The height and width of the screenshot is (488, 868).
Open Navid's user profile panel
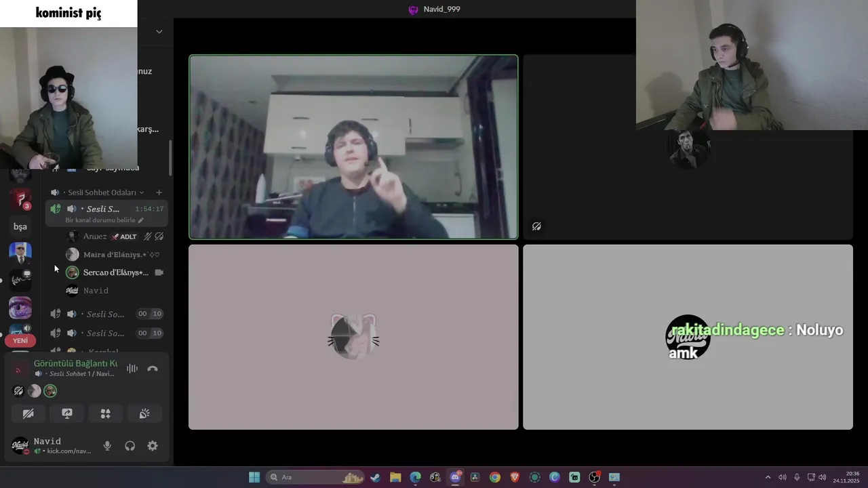52,446
